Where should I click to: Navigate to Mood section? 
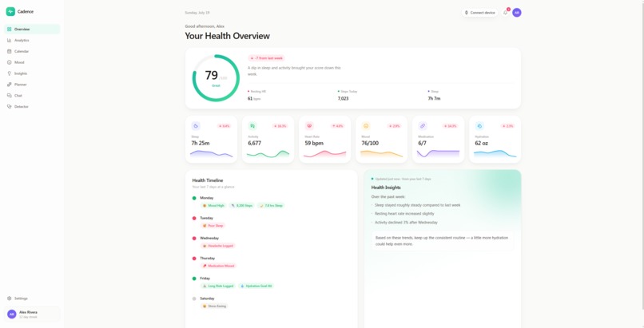(32, 62)
